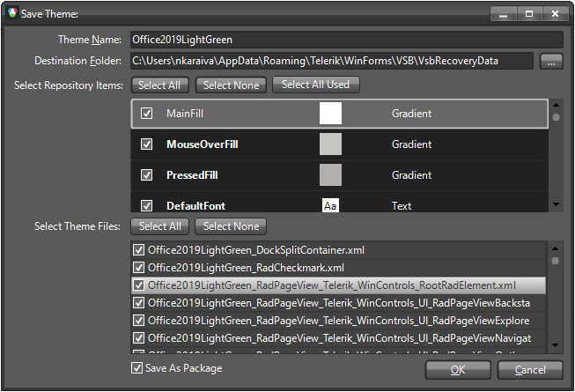
Task: Click the theme files scrollbar thumb
Action: (556, 261)
